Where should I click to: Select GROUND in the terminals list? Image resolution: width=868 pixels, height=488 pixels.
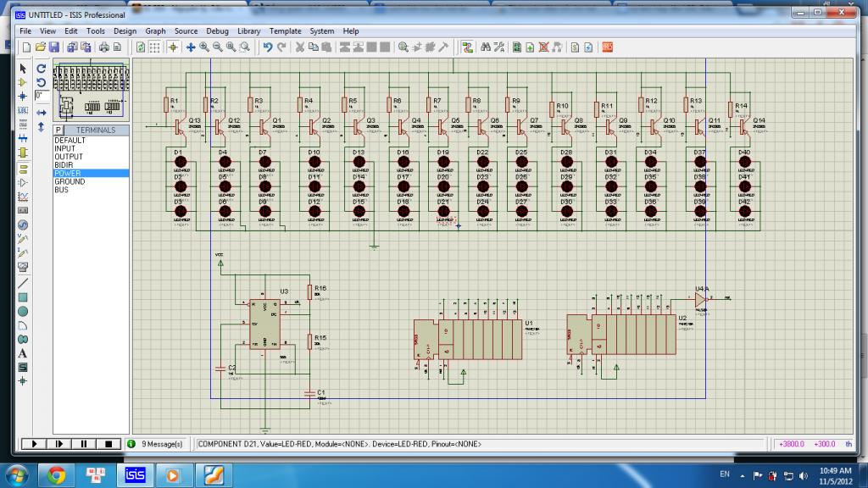70,181
